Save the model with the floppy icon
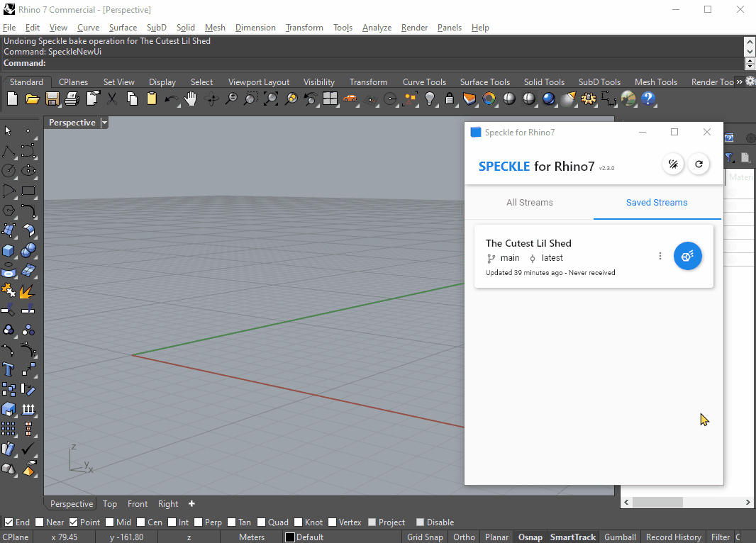 click(x=52, y=99)
